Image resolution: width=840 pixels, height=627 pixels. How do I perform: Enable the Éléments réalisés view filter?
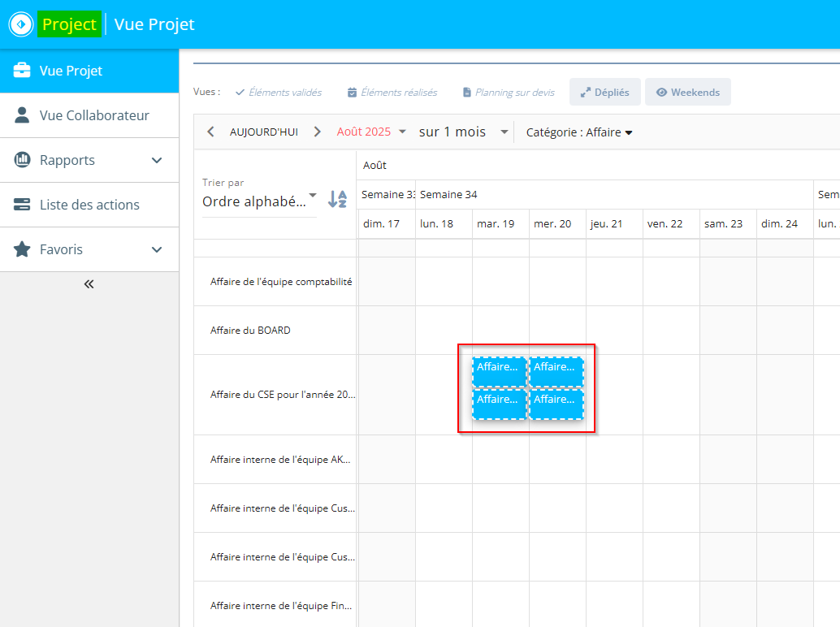(392, 93)
